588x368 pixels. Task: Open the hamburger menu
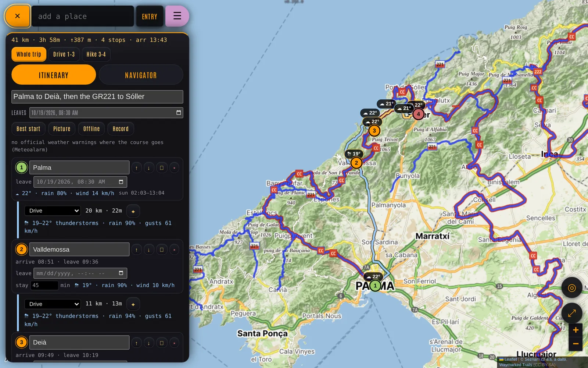click(x=177, y=16)
